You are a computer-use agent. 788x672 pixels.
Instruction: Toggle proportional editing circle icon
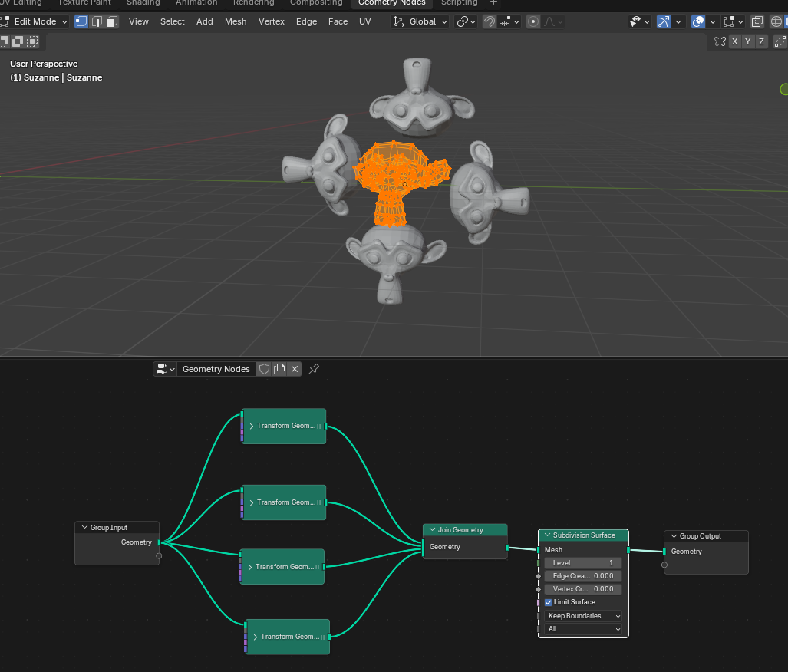[533, 21]
